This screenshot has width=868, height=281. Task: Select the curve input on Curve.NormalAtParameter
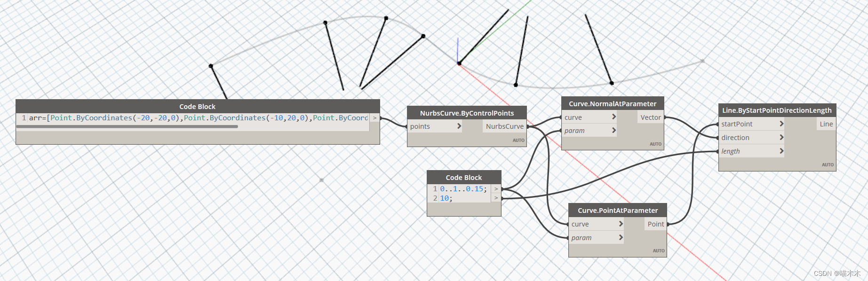(589, 117)
